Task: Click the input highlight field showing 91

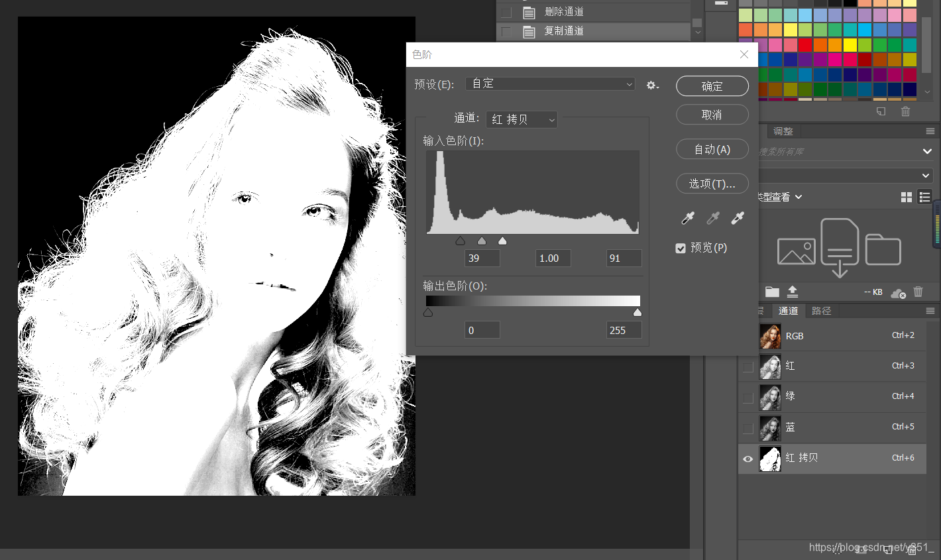Action: pos(624,258)
